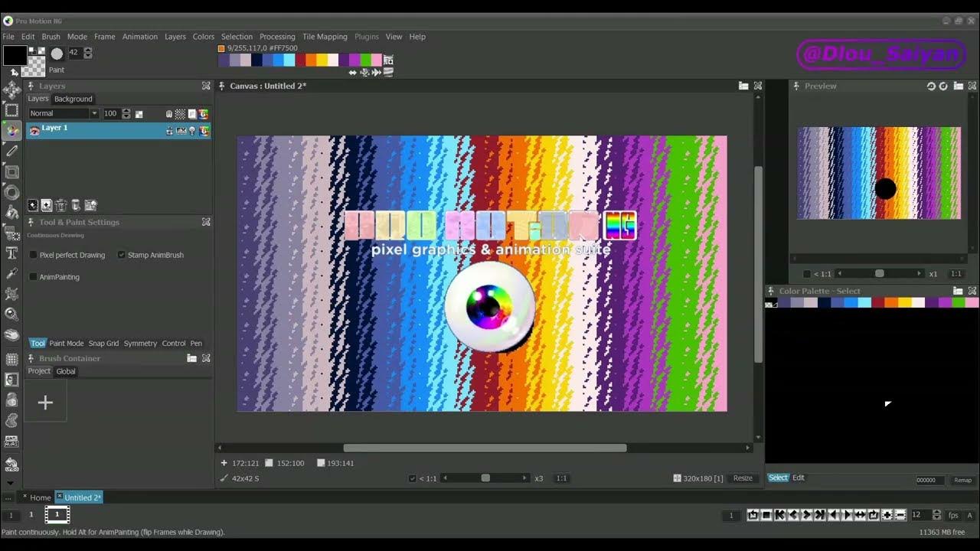Duplicate the current layer
The width and height of the screenshot is (980, 551).
click(x=47, y=205)
